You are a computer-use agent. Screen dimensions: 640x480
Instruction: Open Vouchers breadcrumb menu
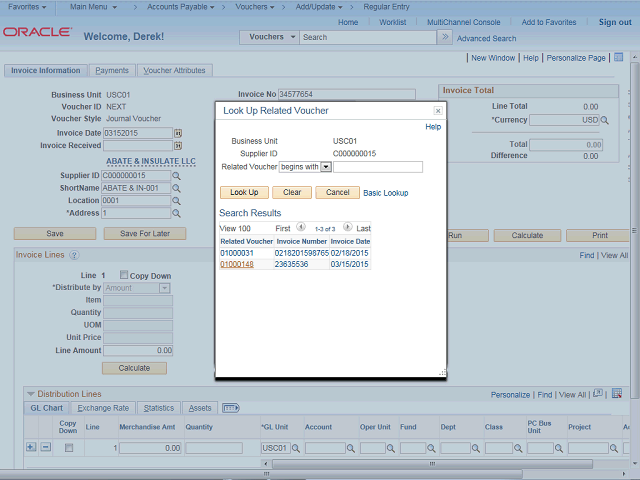(255, 7)
